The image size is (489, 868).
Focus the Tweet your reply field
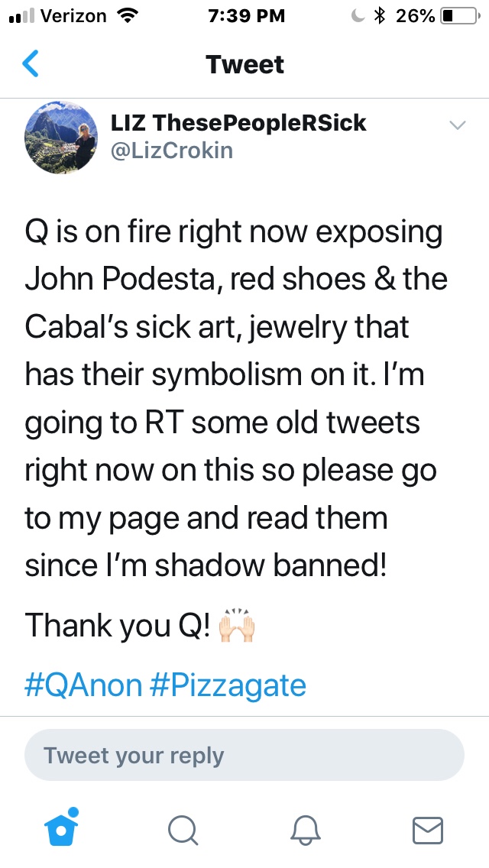coord(244,756)
